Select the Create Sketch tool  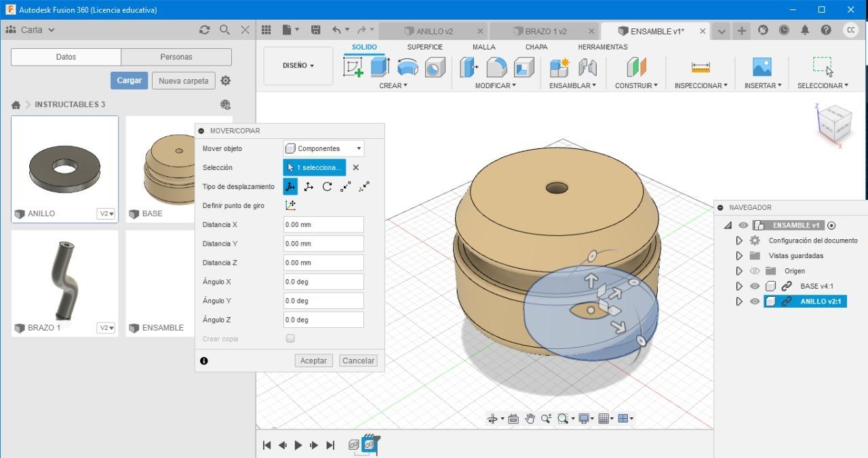pos(353,67)
